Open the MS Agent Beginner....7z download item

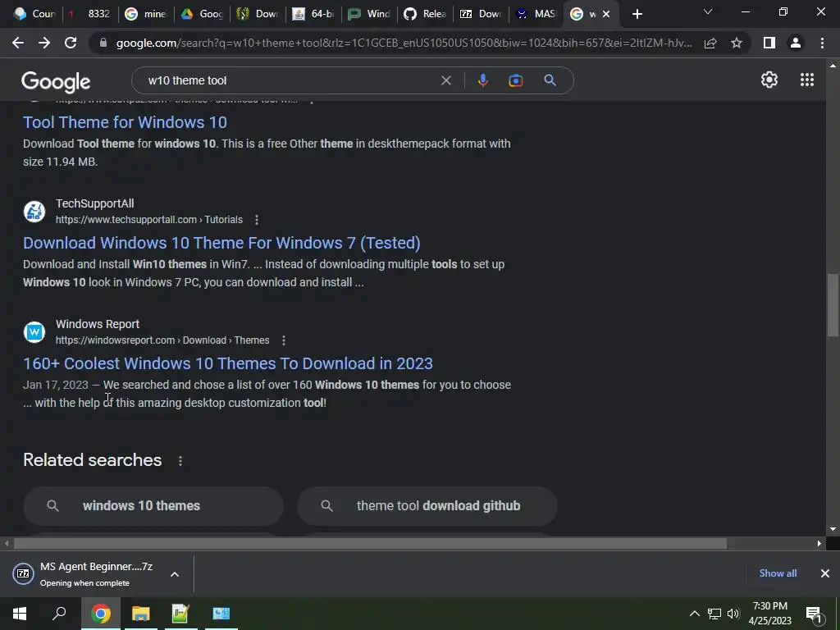pos(88,573)
